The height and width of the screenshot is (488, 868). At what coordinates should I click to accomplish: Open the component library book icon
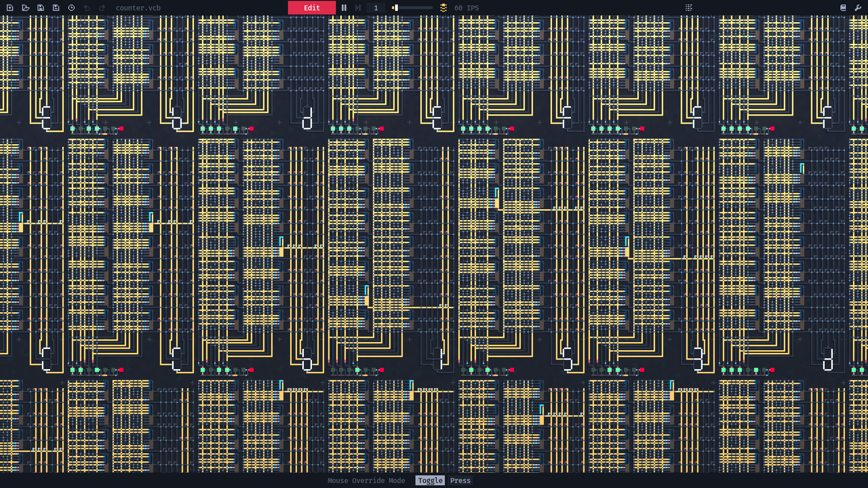843,8
